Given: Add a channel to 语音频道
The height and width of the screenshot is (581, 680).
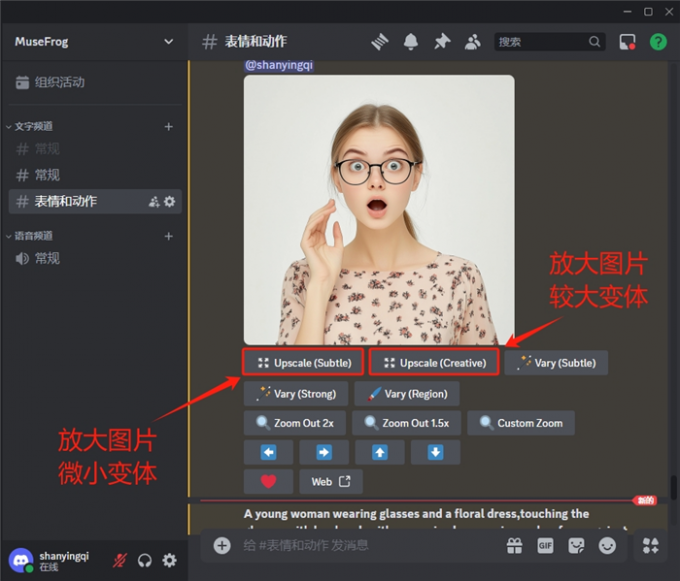Looking at the screenshot, I should pyautogui.click(x=169, y=236).
